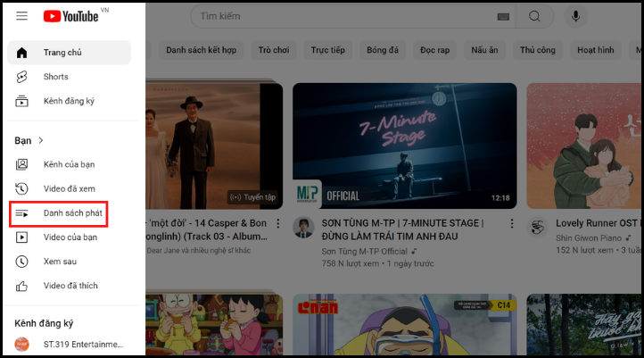This screenshot has width=644, height=358.
Task: Open Video đã thích liked videos
Action: click(69, 286)
